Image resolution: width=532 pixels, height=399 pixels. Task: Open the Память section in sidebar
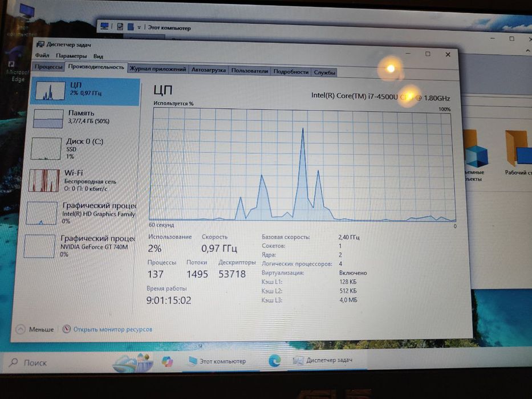coord(85,118)
